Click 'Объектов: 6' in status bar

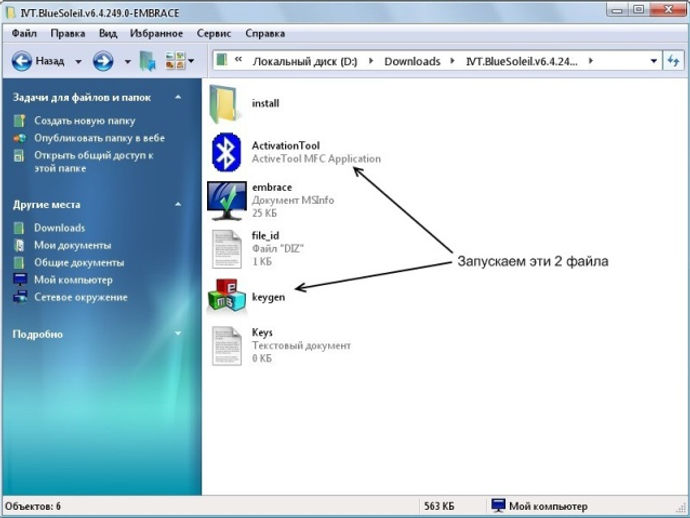pos(33,507)
